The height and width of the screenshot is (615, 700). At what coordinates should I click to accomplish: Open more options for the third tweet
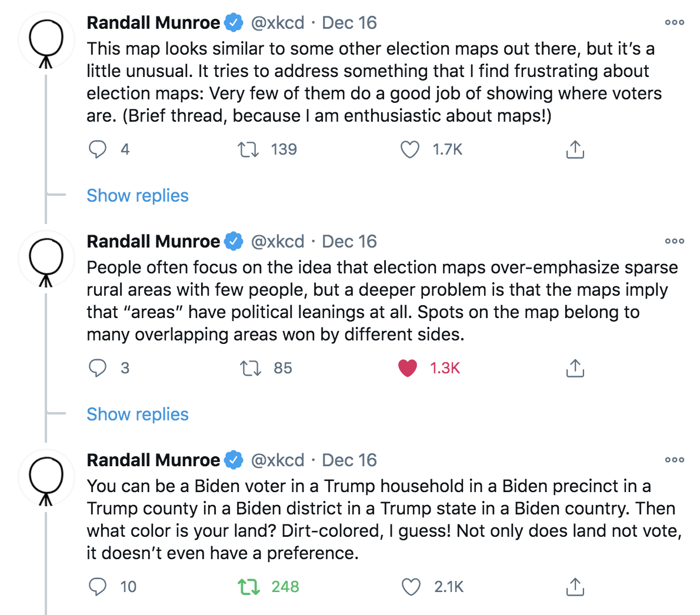click(674, 460)
